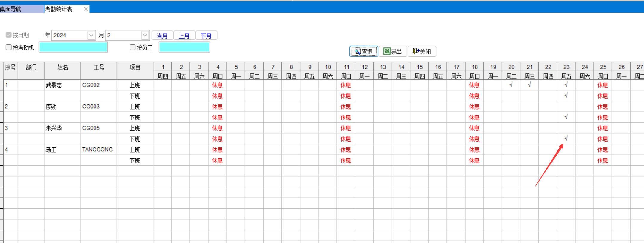
Task: Click the 关闭 exit door icon
Action: point(416,51)
